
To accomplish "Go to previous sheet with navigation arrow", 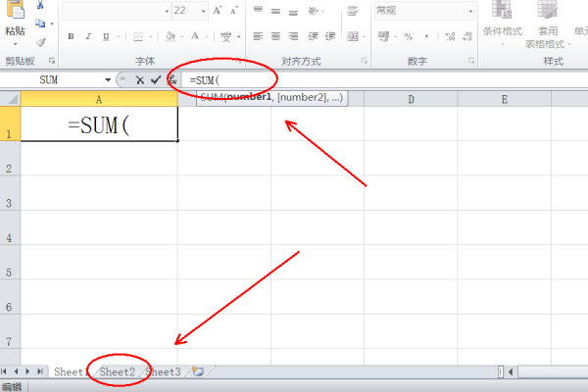I will click(x=16, y=371).
